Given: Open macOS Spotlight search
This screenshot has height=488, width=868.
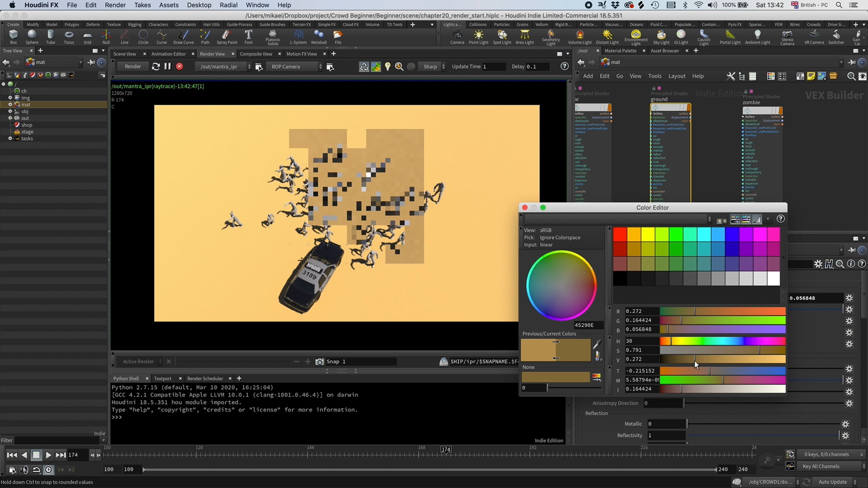Looking at the screenshot, I should pyautogui.click(x=839, y=5).
